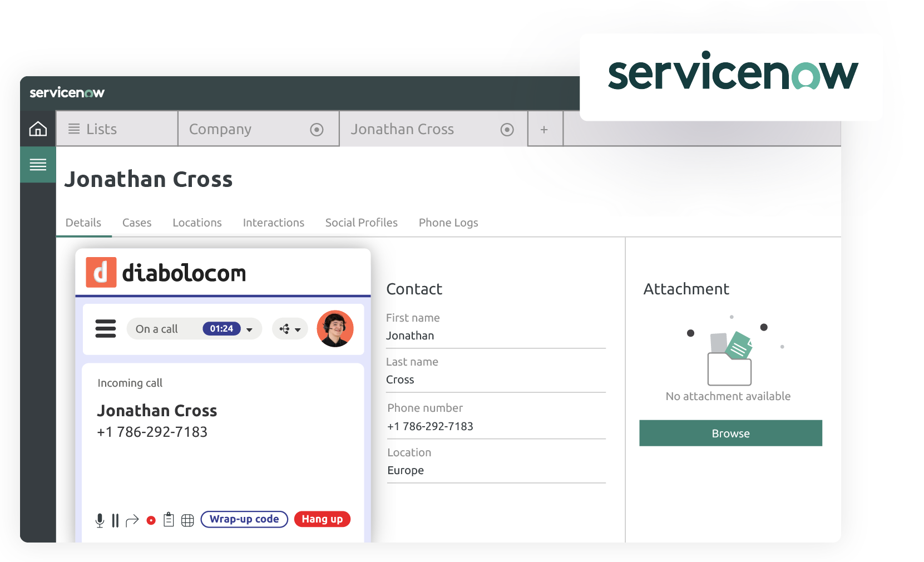This screenshot has width=924, height=562.
Task: Click the 01:24 call timer badge
Action: pos(222,328)
